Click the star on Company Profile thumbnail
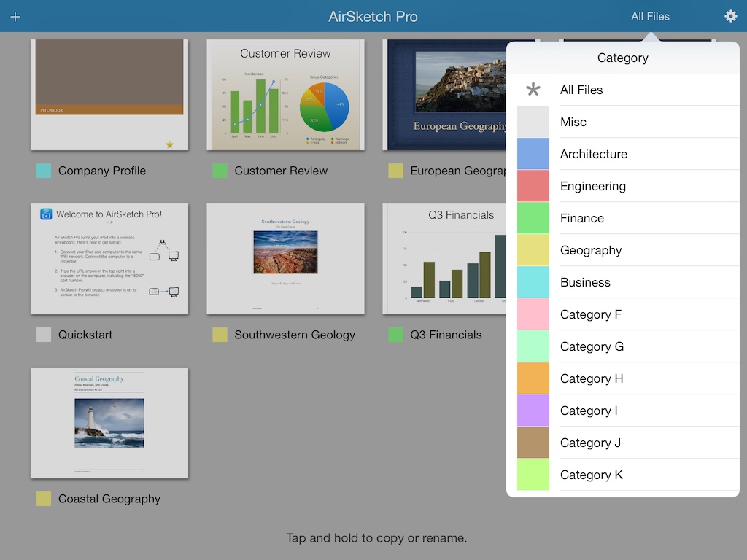The height and width of the screenshot is (560, 747). (x=169, y=144)
